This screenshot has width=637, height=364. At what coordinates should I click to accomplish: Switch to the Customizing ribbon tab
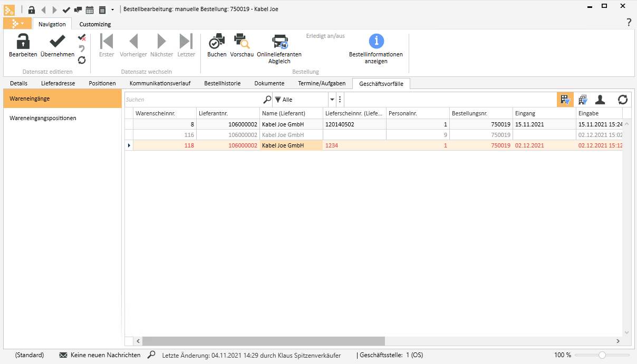95,24
